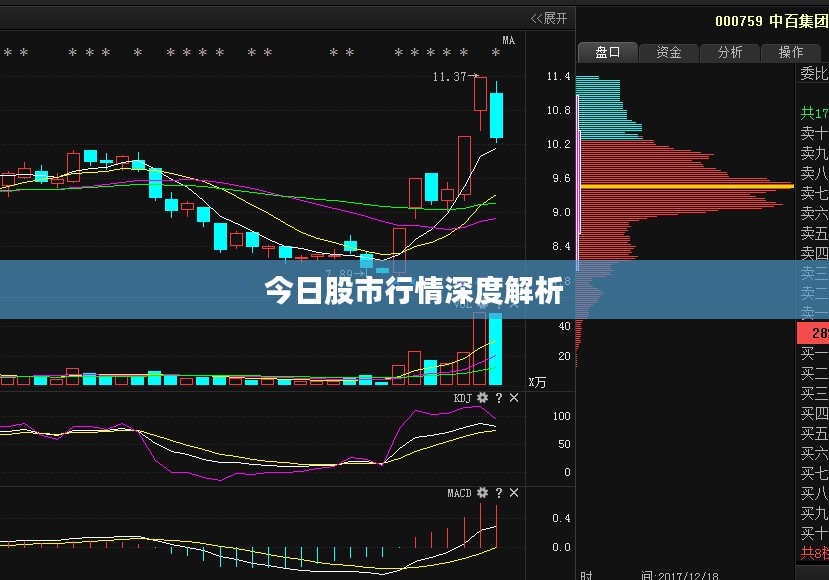
Task: Click the last cyan candlestick on the chart
Action: tap(496, 115)
